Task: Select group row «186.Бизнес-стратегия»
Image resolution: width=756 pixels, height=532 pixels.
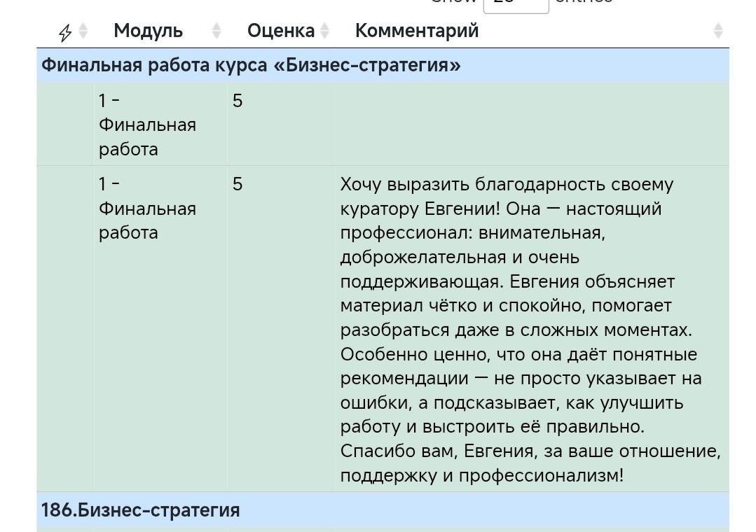Action: tap(383, 510)
